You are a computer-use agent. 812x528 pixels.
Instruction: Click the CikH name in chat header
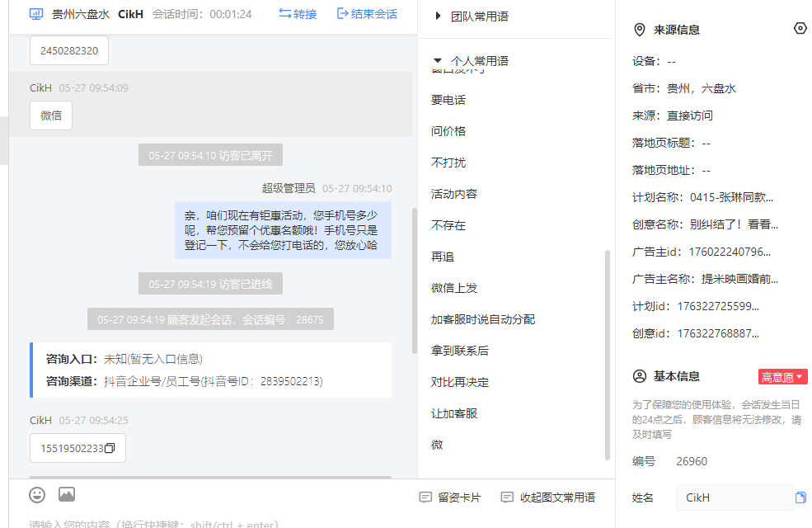130,14
